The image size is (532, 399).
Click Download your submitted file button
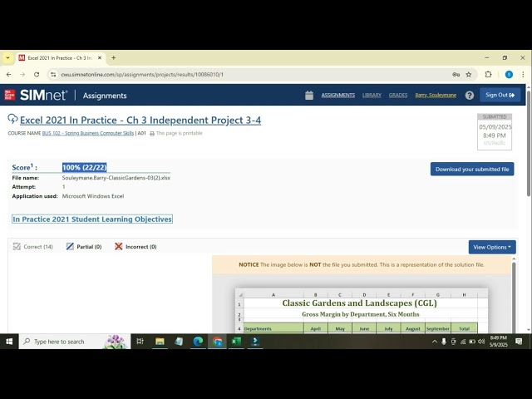tap(472, 169)
